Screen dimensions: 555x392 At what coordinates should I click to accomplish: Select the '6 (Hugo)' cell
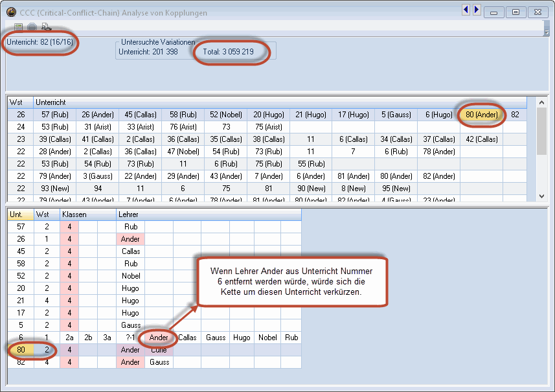[x=439, y=115]
